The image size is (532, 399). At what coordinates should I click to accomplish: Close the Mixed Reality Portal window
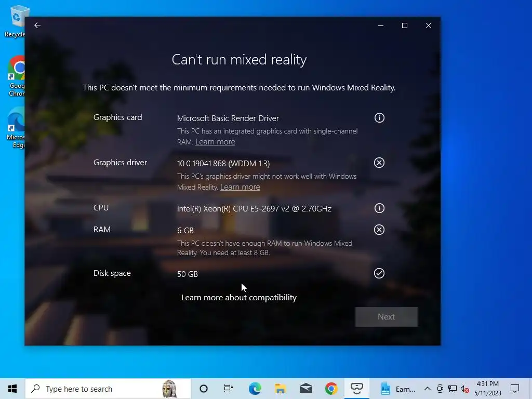(429, 25)
